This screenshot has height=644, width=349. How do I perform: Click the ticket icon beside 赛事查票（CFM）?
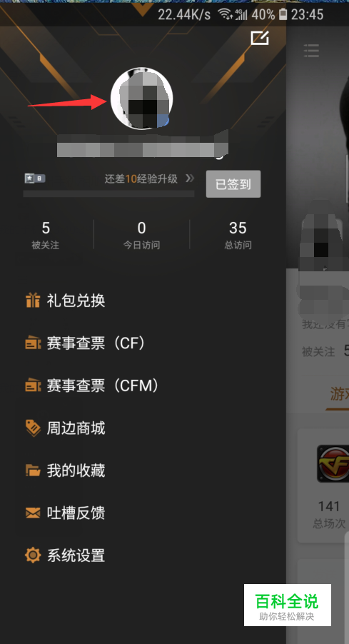(x=33, y=386)
